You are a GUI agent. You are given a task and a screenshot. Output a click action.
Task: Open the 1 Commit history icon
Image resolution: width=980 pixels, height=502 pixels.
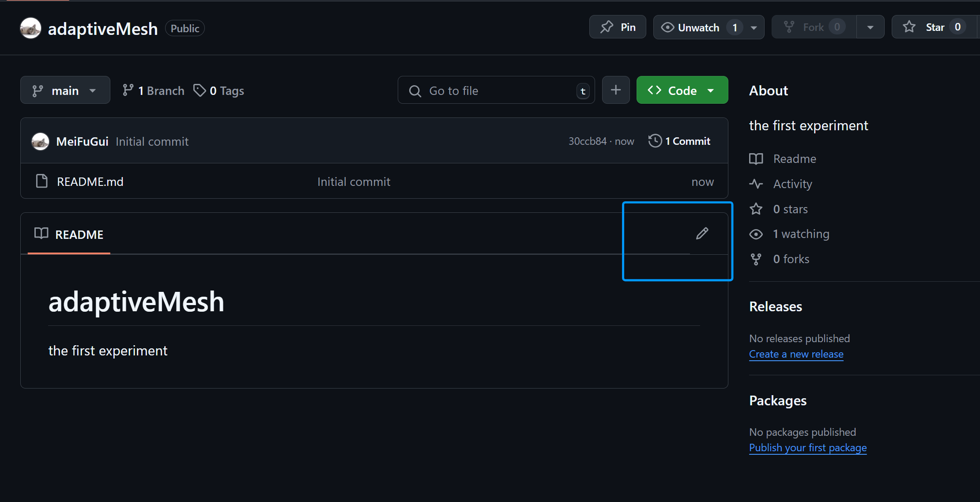point(655,141)
